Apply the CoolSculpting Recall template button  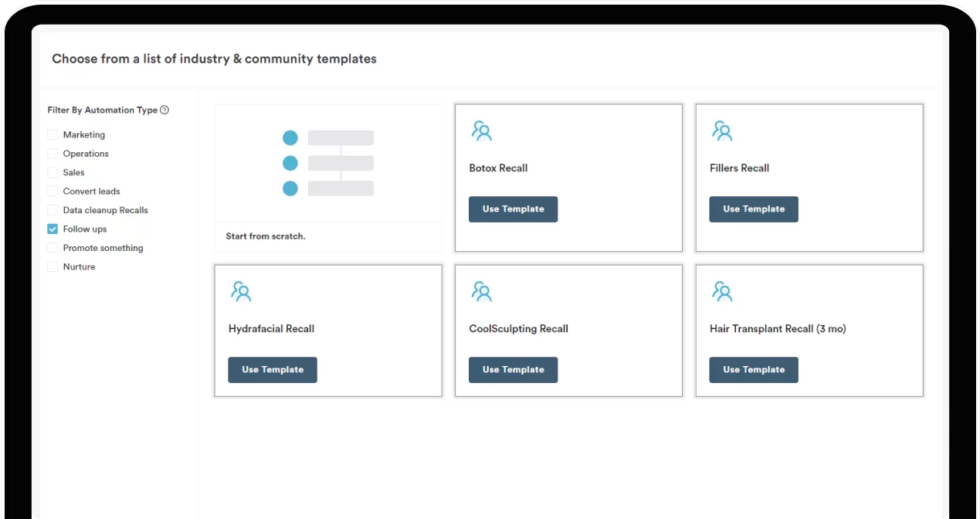513,370
